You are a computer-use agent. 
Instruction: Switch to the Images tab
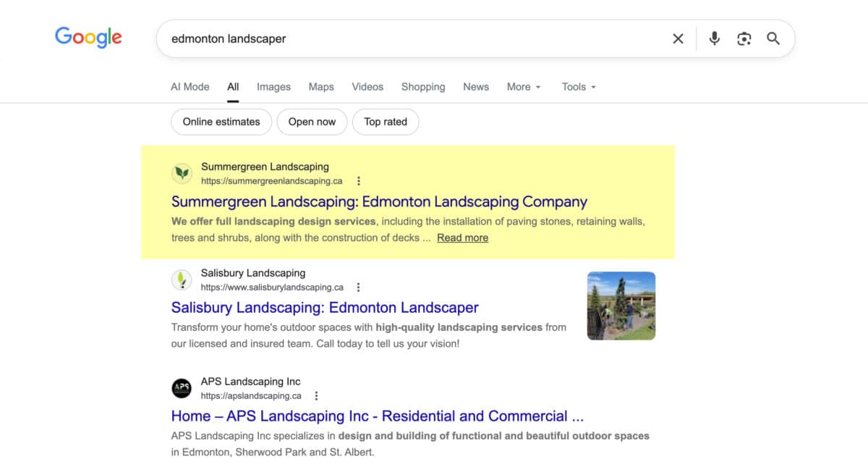[x=273, y=87]
